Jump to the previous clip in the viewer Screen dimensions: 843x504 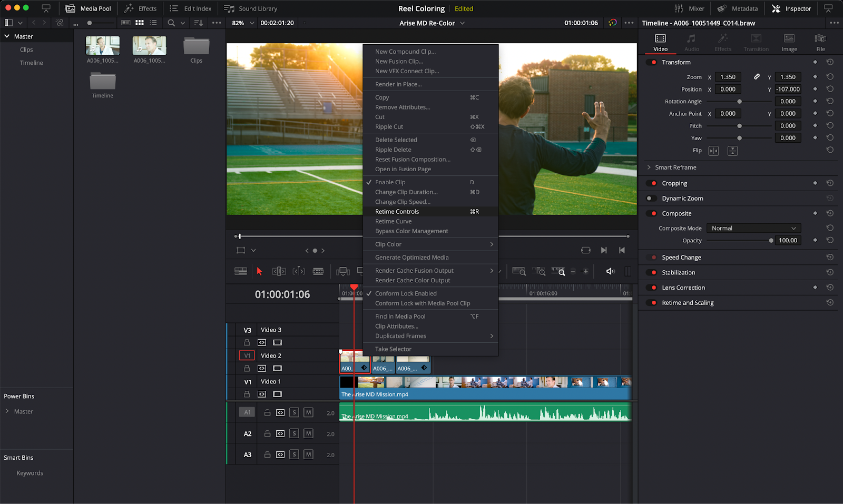[622, 250]
